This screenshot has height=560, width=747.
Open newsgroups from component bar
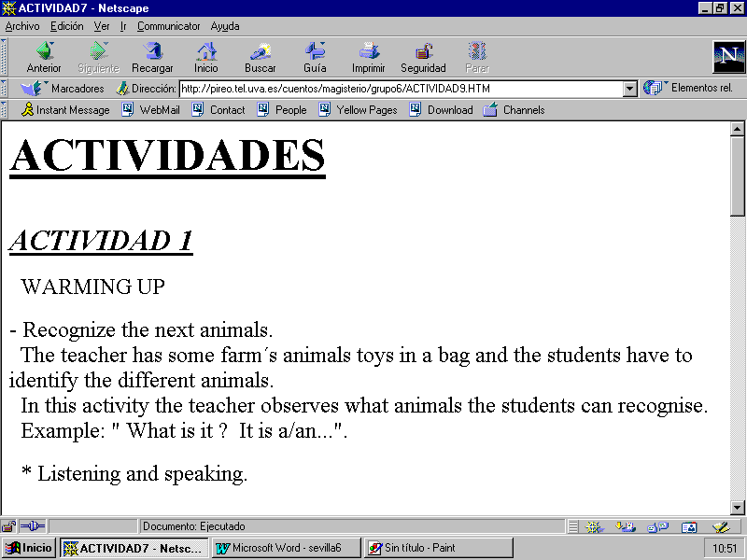pyautogui.click(x=657, y=526)
